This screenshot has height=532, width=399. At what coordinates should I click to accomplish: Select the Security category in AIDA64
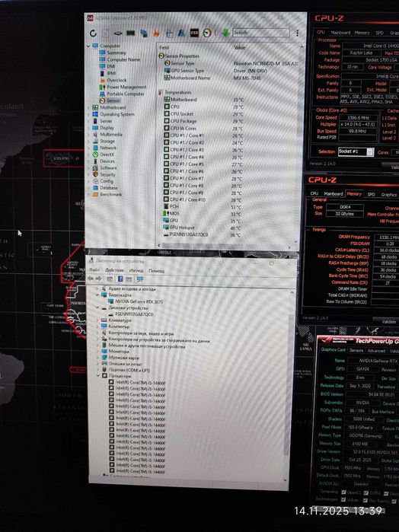(x=107, y=174)
